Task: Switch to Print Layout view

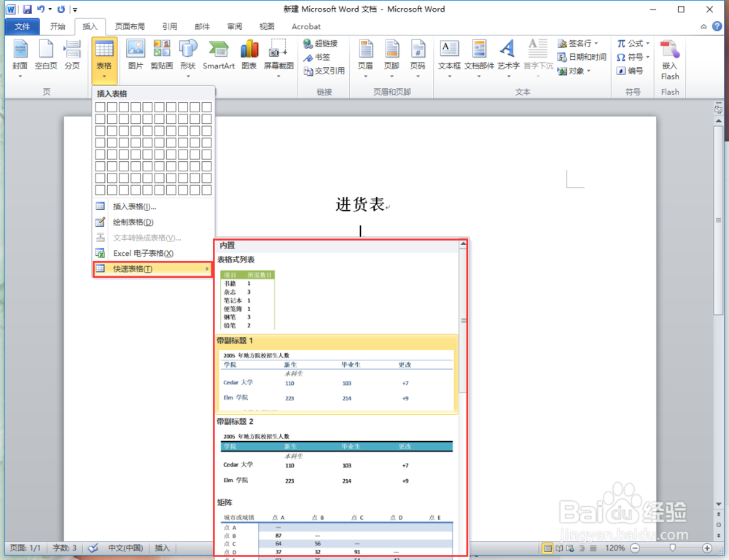Action: pos(547,548)
